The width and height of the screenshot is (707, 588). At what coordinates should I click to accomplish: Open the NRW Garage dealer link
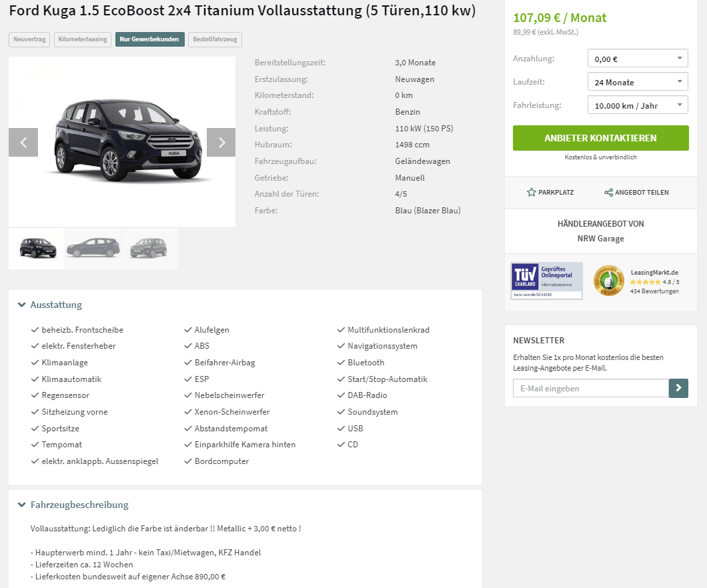coord(600,239)
